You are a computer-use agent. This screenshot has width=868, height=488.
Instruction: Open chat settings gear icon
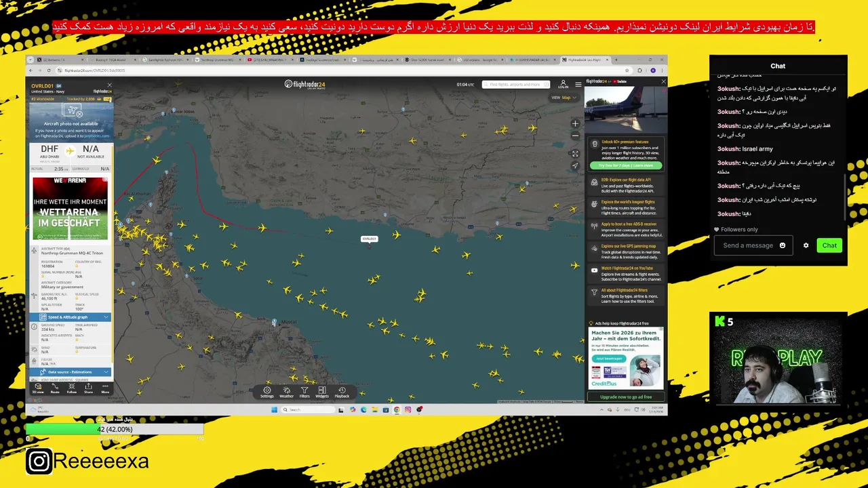pyautogui.click(x=806, y=245)
